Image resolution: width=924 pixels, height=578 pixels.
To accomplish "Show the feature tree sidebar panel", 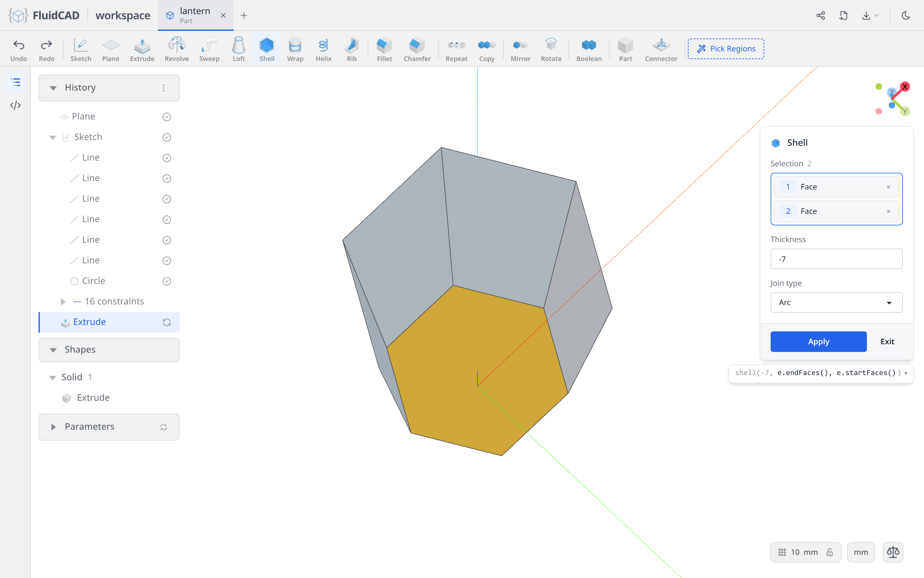I will tap(16, 82).
